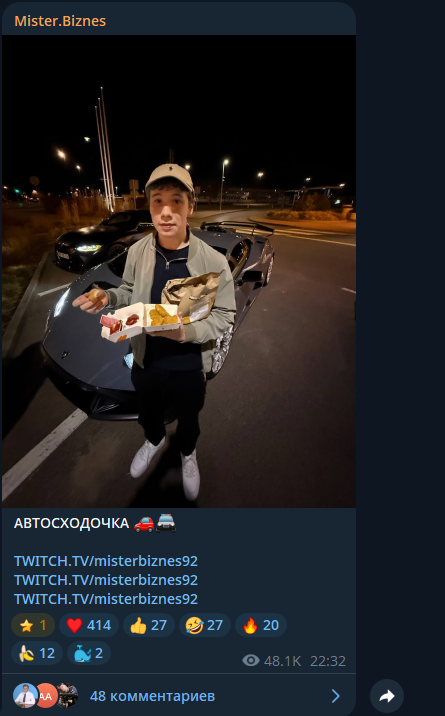445x716 pixels.
Task: Expand comments with the chevron arrow
Action: pyautogui.click(x=335, y=696)
